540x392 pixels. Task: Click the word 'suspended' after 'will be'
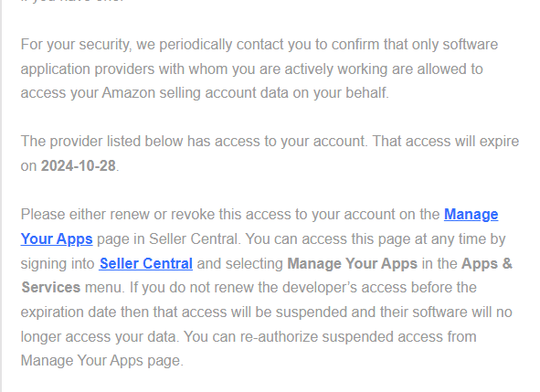[x=308, y=313]
